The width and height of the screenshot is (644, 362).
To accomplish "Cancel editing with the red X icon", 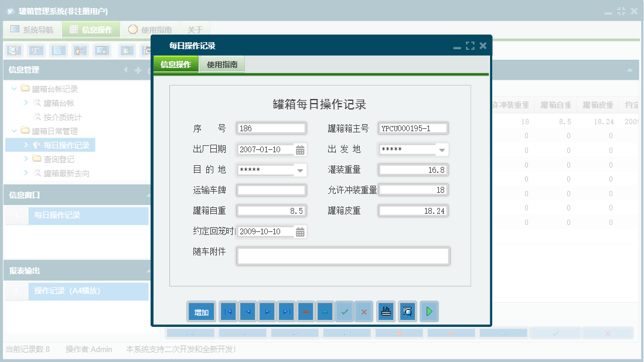I will (364, 311).
